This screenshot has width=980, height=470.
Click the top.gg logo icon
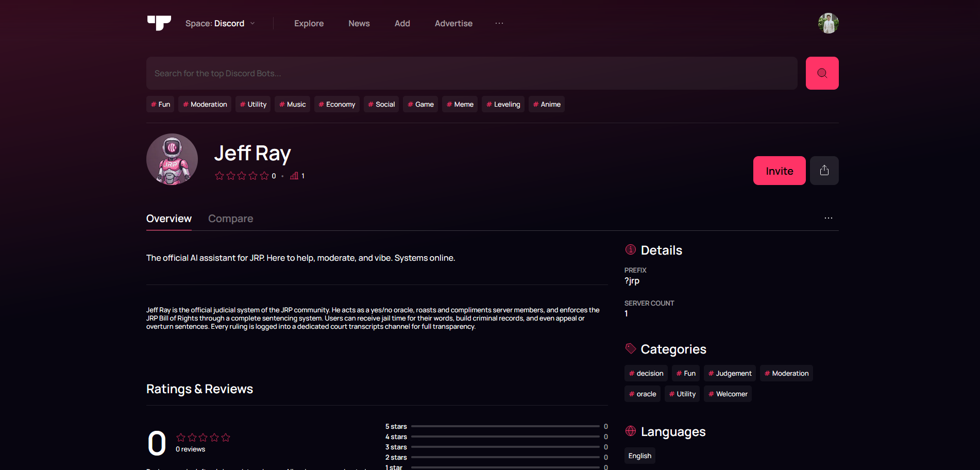click(x=159, y=23)
